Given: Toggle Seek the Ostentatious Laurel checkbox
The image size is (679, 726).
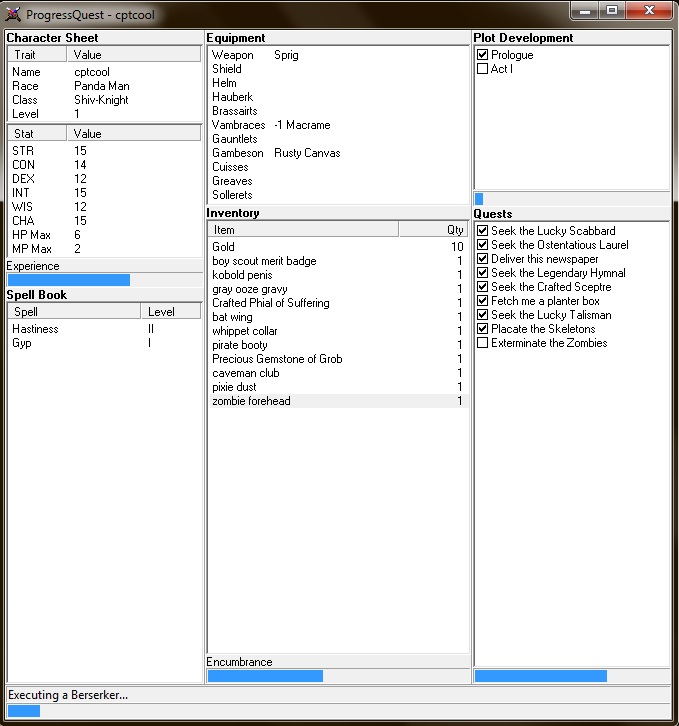Looking at the screenshot, I should pos(482,244).
